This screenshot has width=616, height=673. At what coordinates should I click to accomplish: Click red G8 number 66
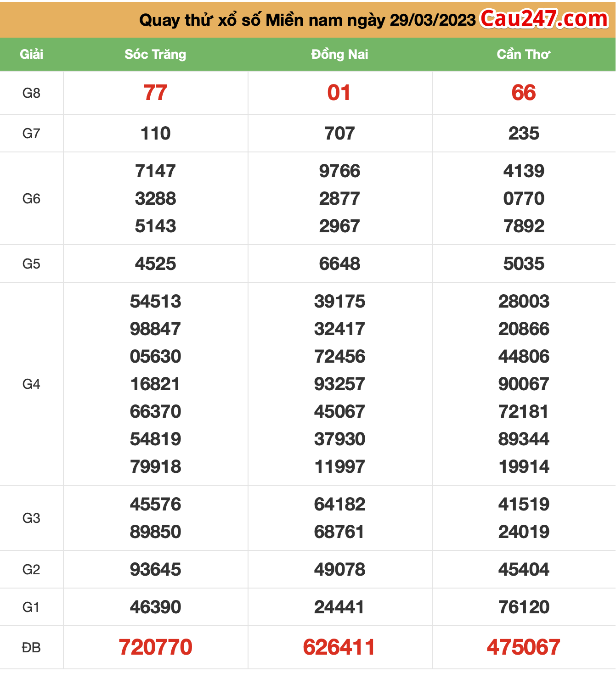[x=524, y=93]
